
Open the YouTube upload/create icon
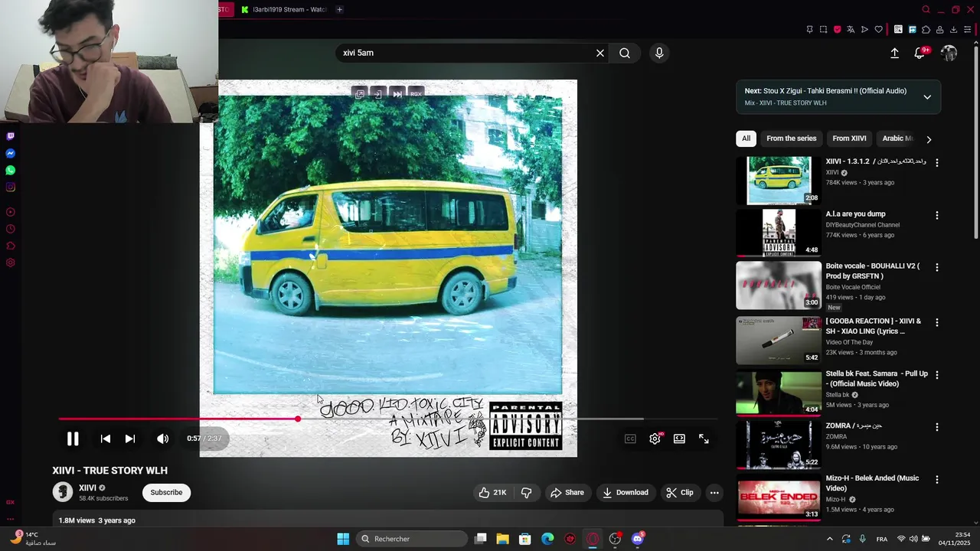coord(894,53)
